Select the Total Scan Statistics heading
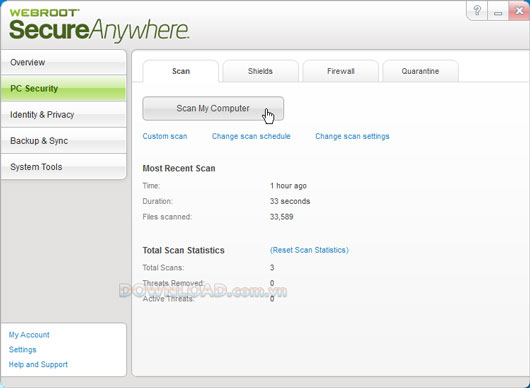 (184, 250)
